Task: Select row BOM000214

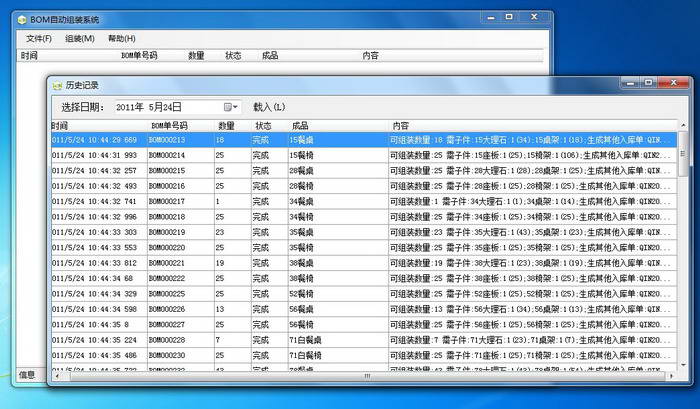Action: coord(364,155)
